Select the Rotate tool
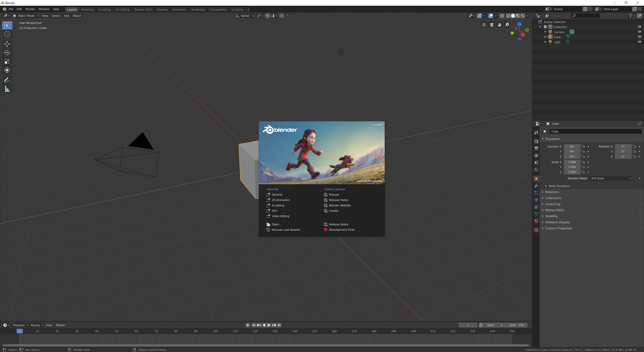 [x=7, y=53]
